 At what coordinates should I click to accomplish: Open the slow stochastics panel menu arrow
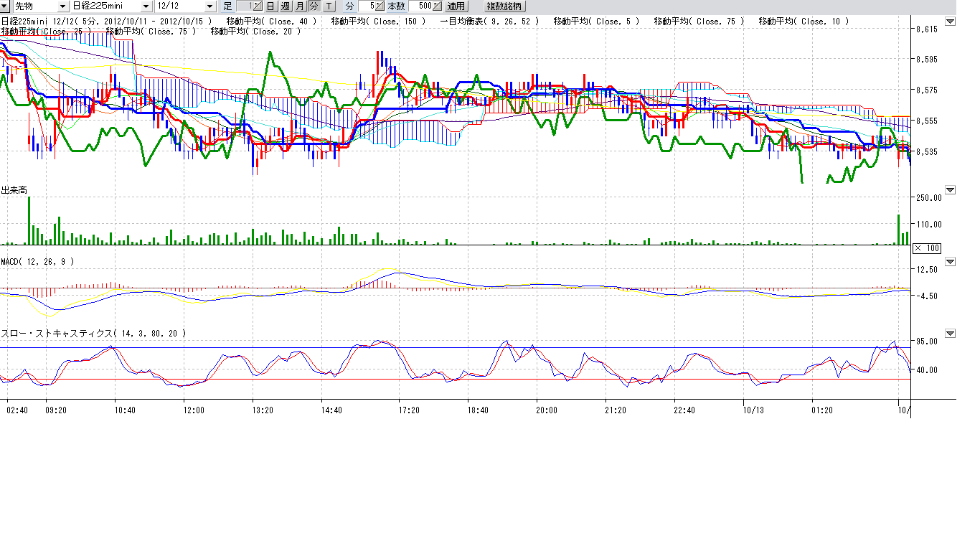pos(950,334)
